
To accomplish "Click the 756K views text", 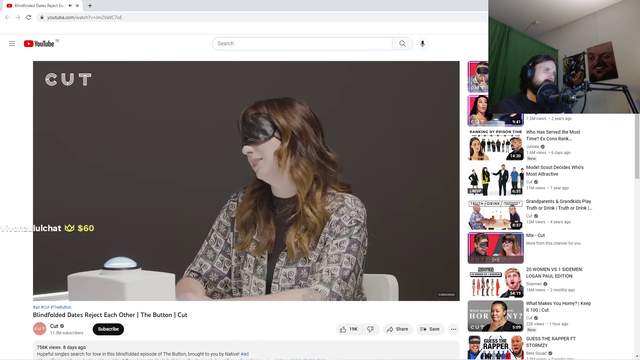I will pyautogui.click(x=49, y=347).
